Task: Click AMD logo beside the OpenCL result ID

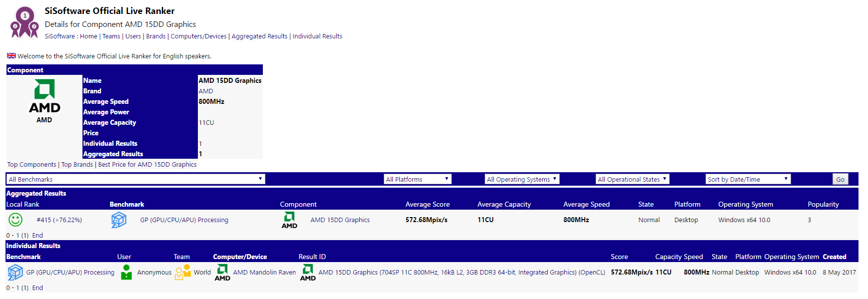Action: [308, 272]
